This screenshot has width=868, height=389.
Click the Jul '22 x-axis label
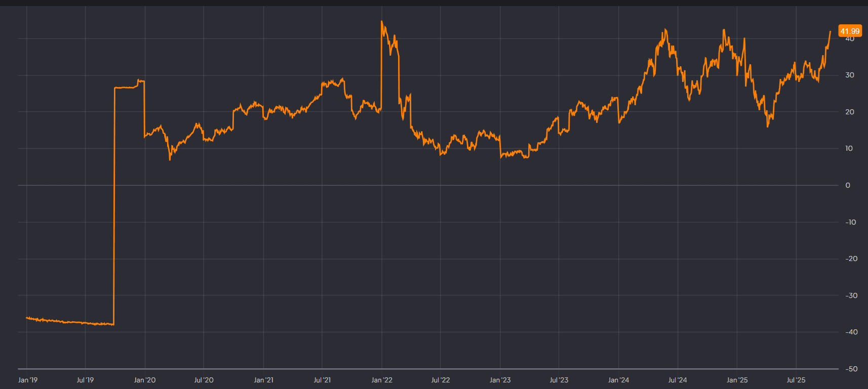coord(440,380)
